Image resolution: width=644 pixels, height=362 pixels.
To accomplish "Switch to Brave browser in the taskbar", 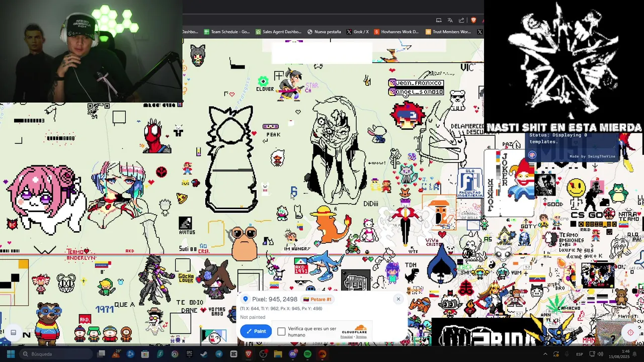I will tap(248, 354).
